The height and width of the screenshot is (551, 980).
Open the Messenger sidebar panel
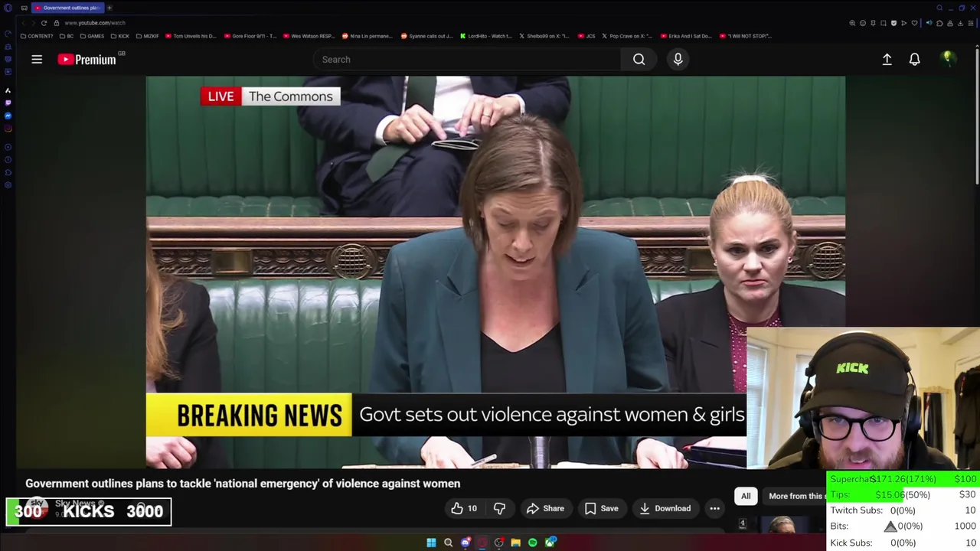click(8, 116)
